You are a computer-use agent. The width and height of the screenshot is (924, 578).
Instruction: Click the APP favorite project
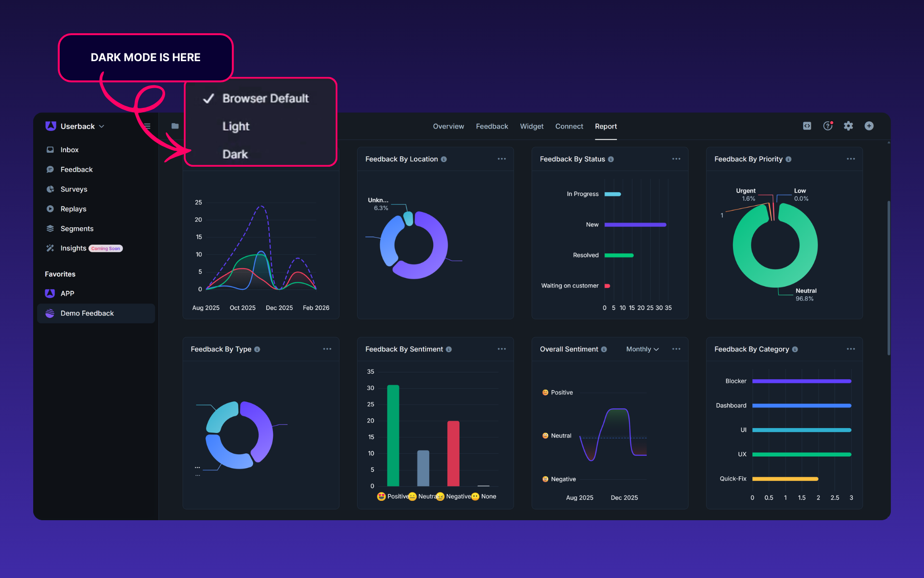pos(67,293)
